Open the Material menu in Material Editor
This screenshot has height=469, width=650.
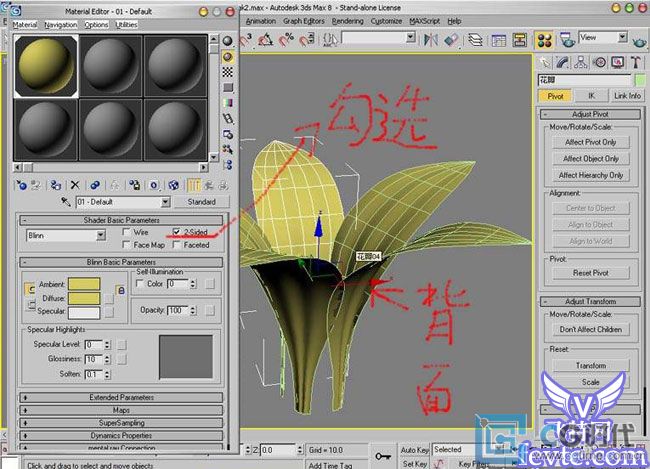pos(25,25)
